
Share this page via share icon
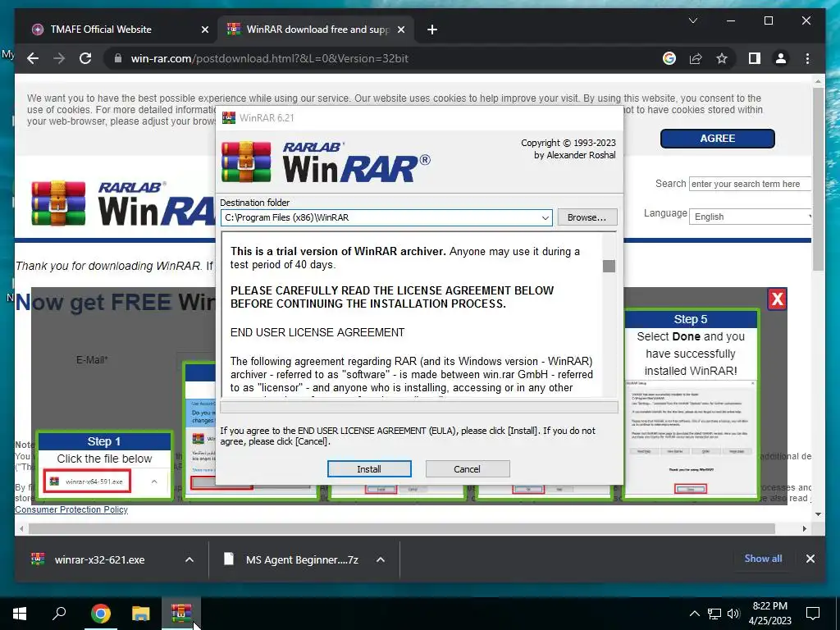click(x=696, y=58)
